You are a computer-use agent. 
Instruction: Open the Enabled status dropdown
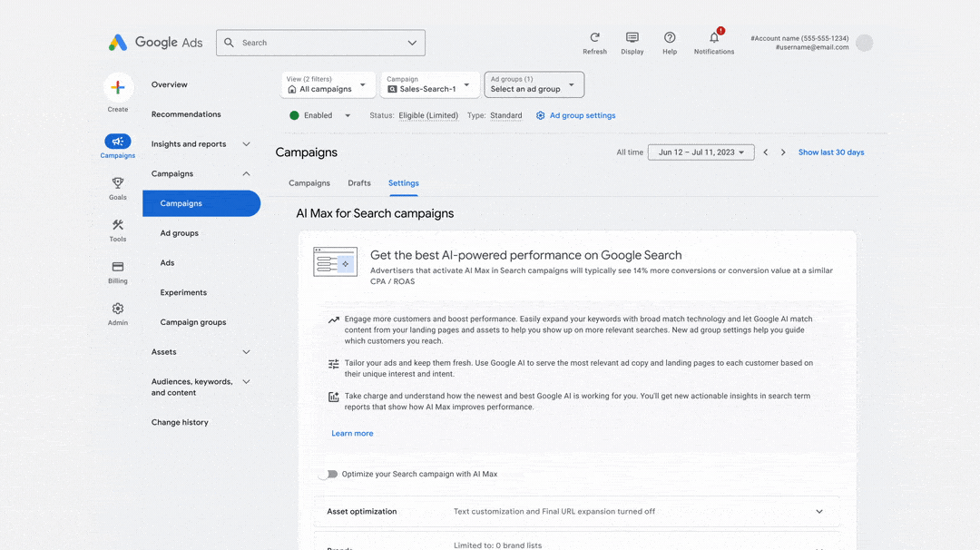[x=320, y=115]
